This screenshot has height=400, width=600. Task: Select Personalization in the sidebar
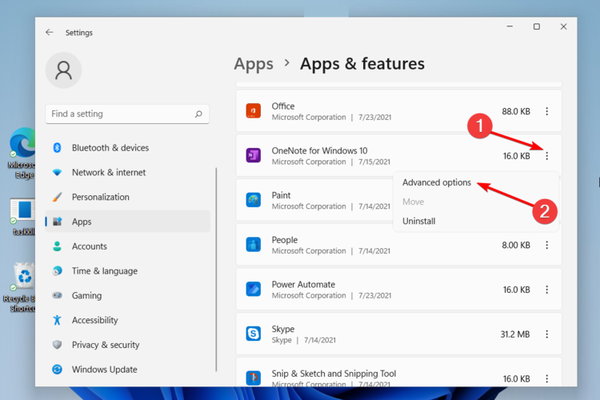tap(101, 197)
